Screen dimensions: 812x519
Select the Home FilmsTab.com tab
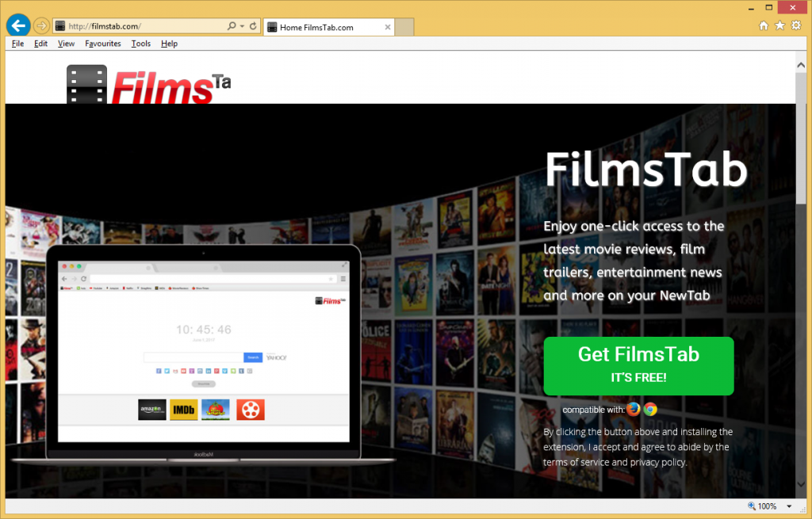coord(328,28)
